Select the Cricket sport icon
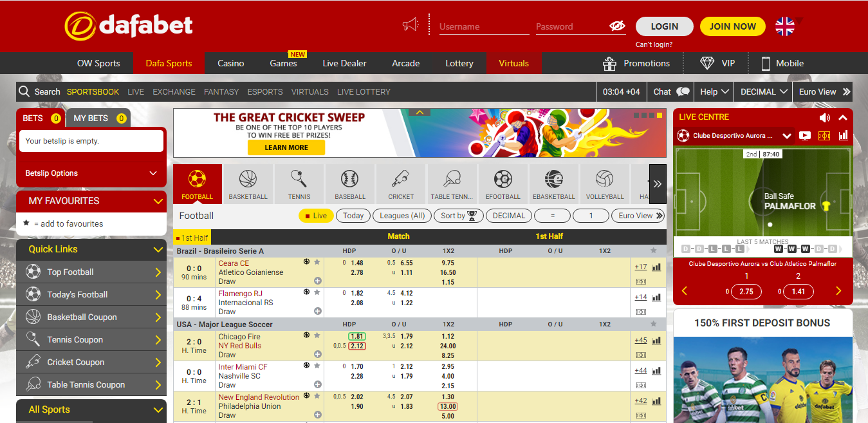 401,183
